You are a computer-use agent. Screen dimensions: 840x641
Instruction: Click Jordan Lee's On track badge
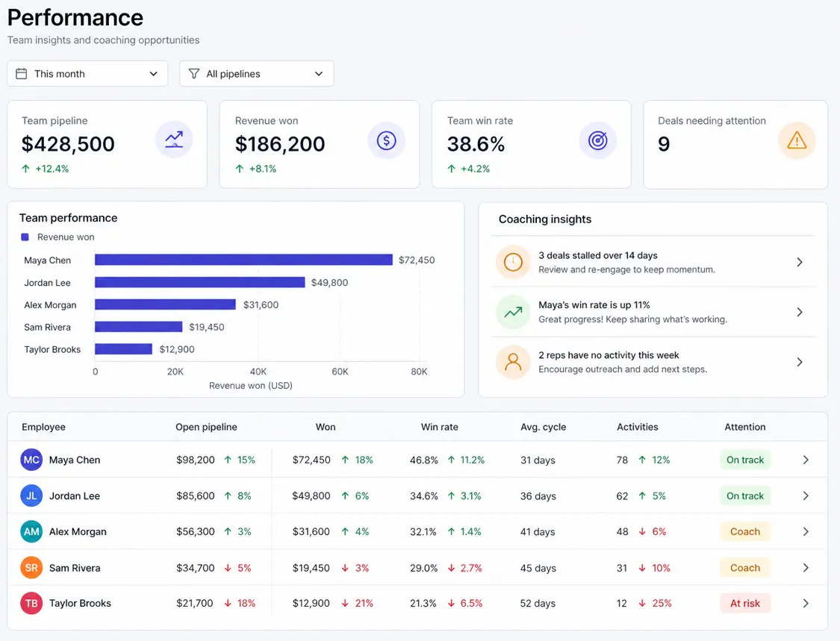point(745,496)
